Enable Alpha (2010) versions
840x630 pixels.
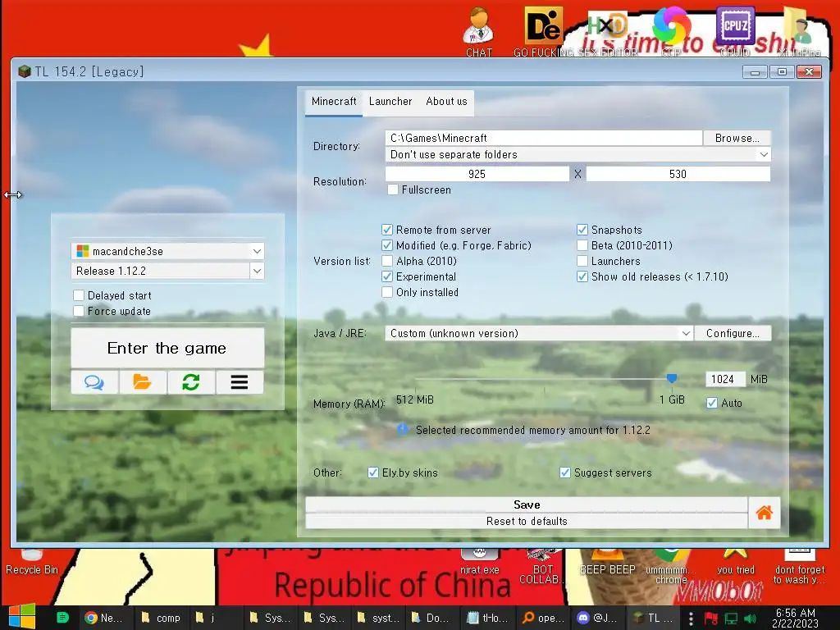(387, 261)
